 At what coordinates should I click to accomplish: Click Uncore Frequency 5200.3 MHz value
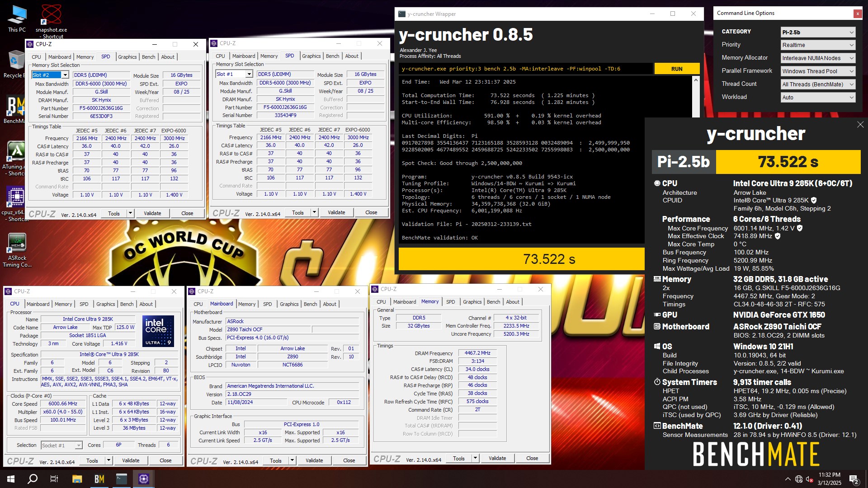coord(516,334)
